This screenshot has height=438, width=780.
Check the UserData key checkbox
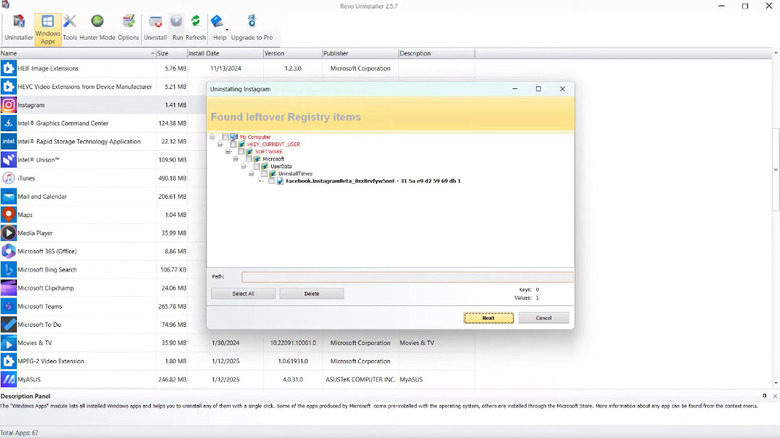[257, 166]
